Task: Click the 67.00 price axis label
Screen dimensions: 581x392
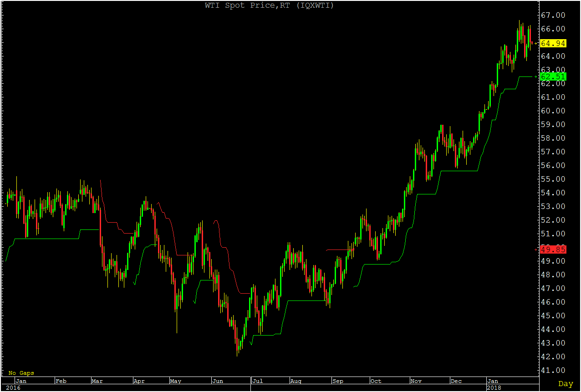Action: (x=552, y=15)
